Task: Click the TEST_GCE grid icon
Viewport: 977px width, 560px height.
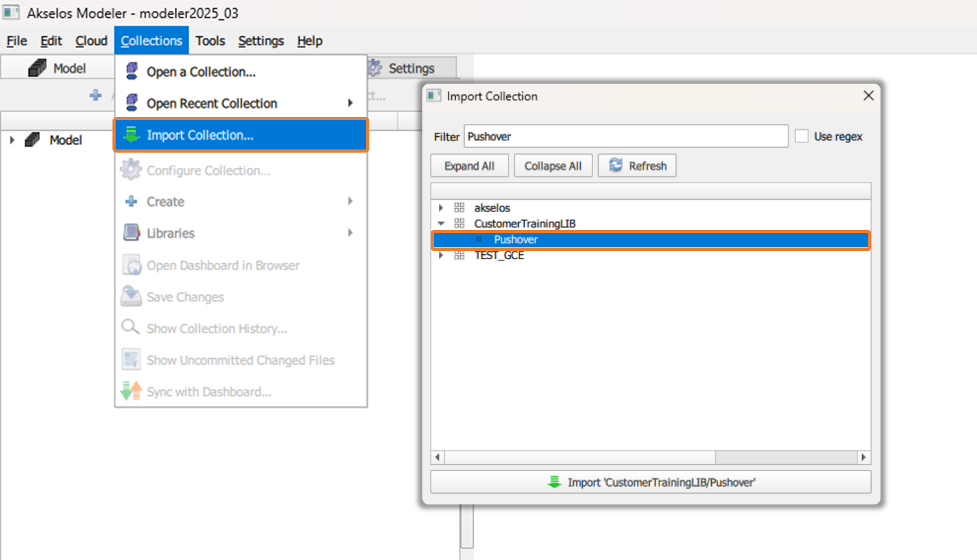Action: click(x=459, y=255)
